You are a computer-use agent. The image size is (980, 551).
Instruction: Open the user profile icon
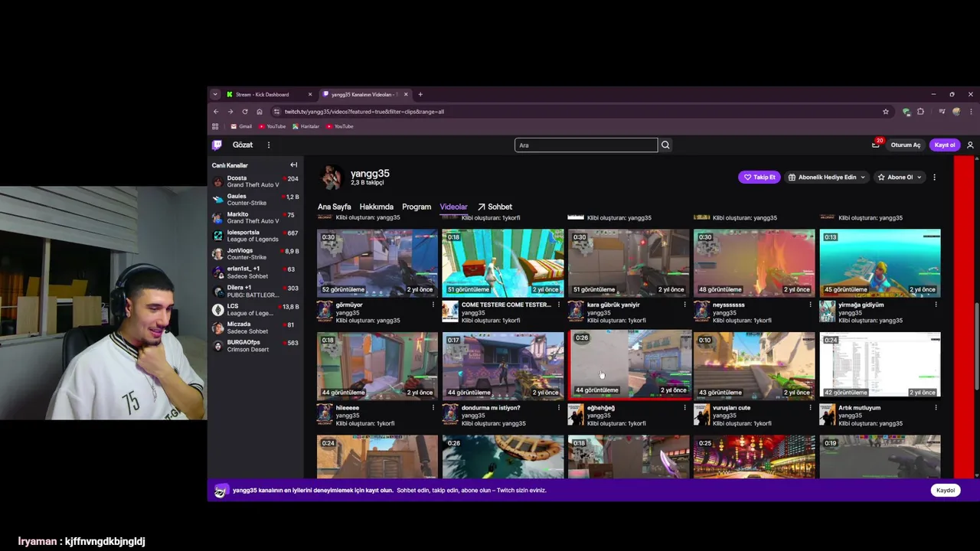tap(970, 145)
